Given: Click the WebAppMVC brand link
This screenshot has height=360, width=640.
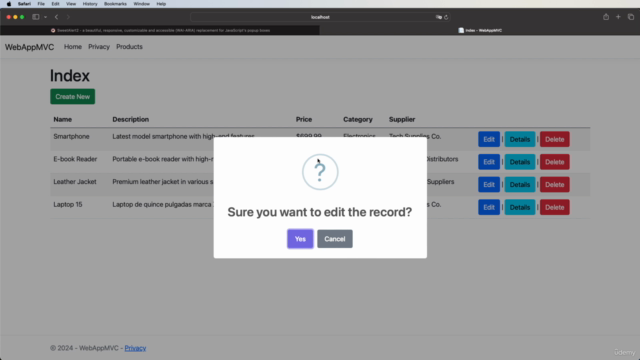Looking at the screenshot, I should pyautogui.click(x=29, y=47).
